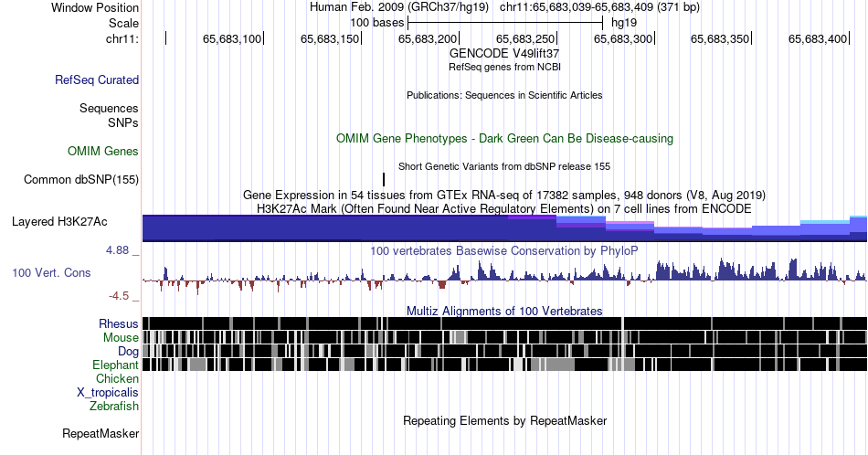
Task: Click the Zebrafish species label
Action: (x=114, y=406)
